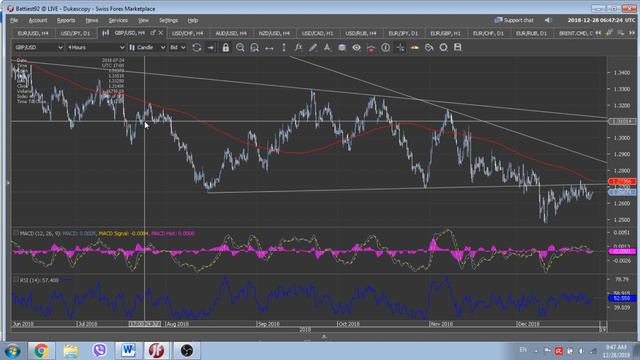
Task: Open the File menu
Action: point(14,20)
